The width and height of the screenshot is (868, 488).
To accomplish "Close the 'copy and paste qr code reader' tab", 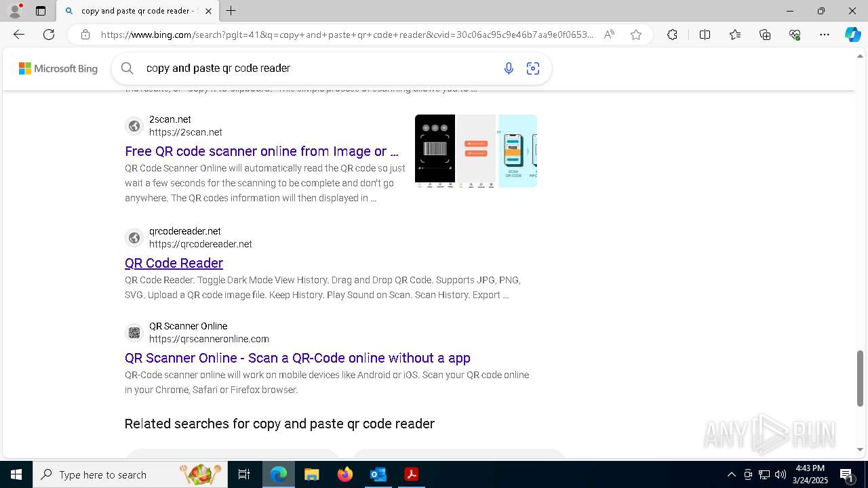I will [x=208, y=11].
